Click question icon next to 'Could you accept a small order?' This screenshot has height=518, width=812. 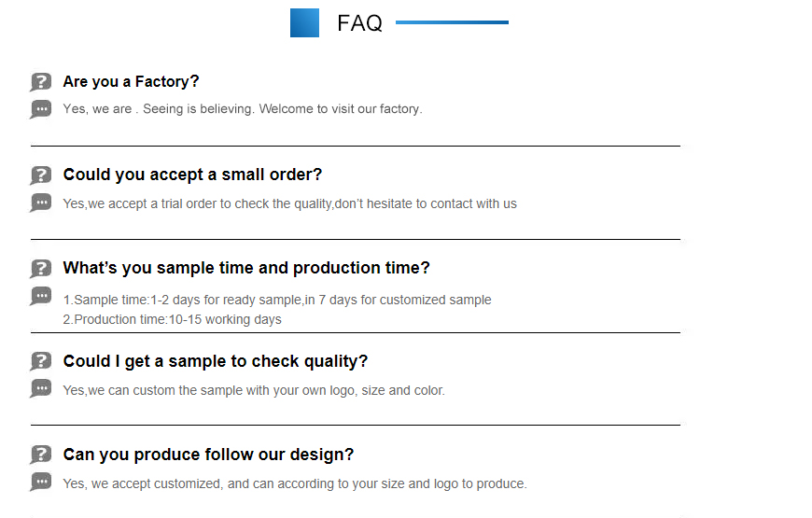pos(41,175)
